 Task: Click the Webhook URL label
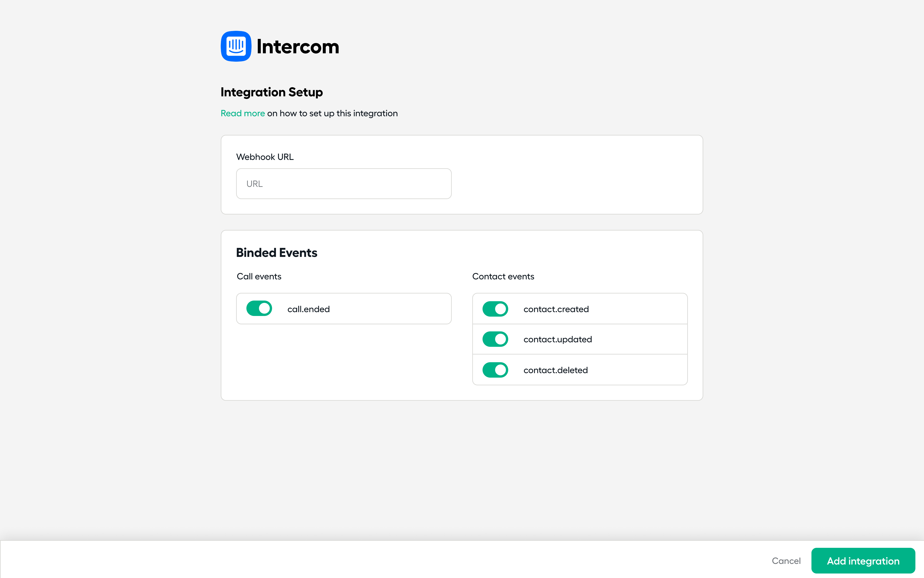265,157
